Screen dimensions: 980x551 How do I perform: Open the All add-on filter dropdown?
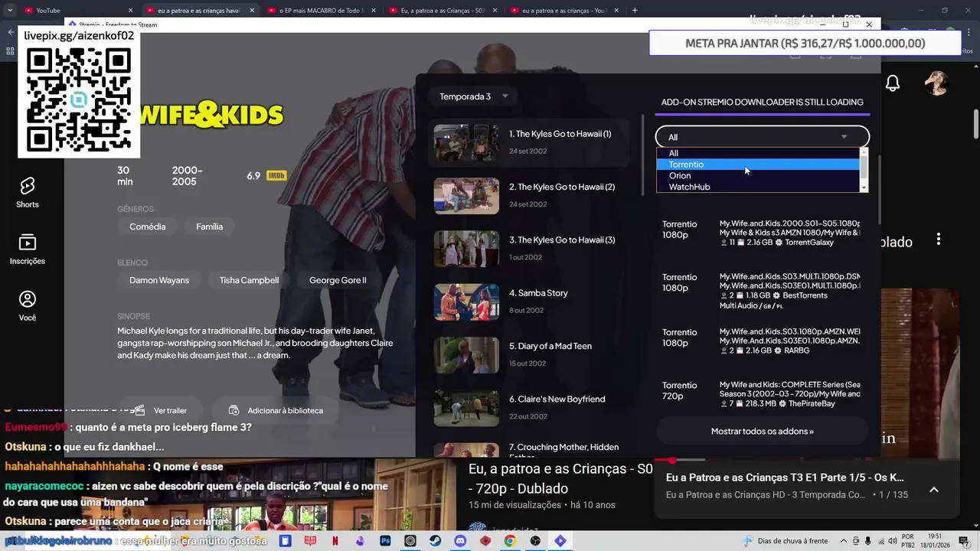point(763,137)
